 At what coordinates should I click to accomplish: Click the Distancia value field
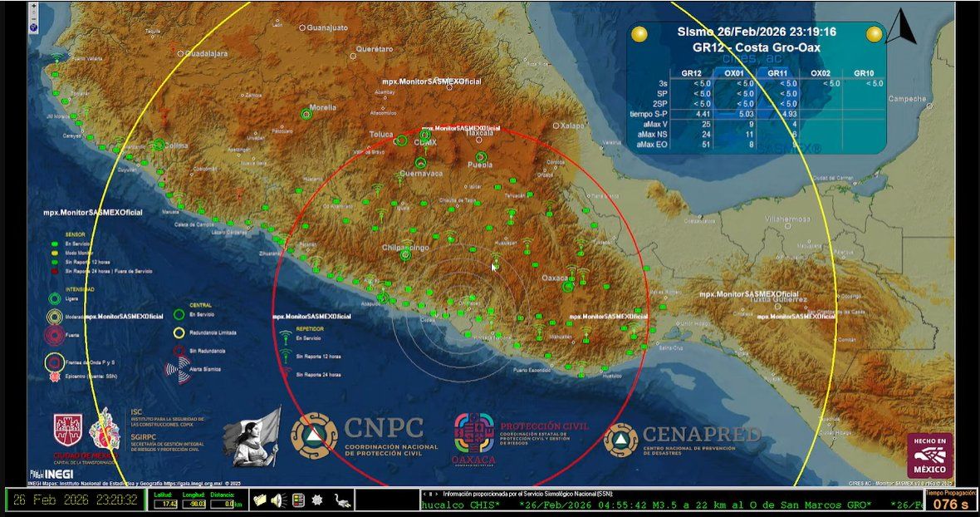click(x=223, y=504)
